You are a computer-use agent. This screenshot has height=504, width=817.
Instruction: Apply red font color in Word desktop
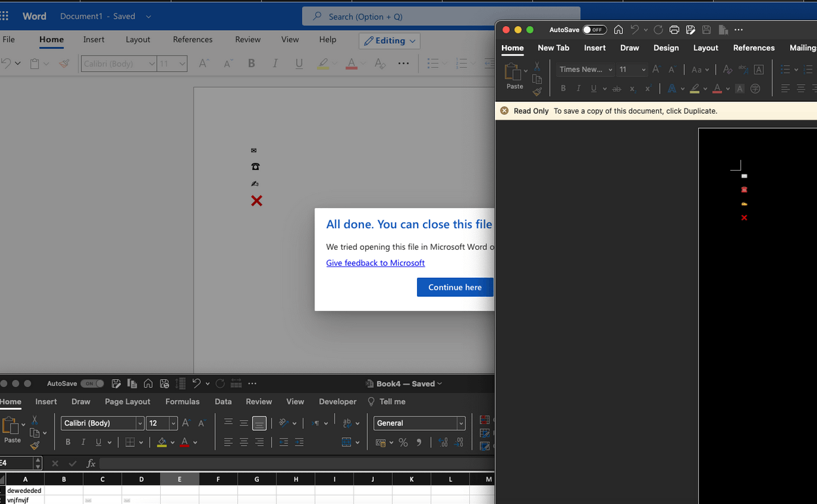point(717,88)
